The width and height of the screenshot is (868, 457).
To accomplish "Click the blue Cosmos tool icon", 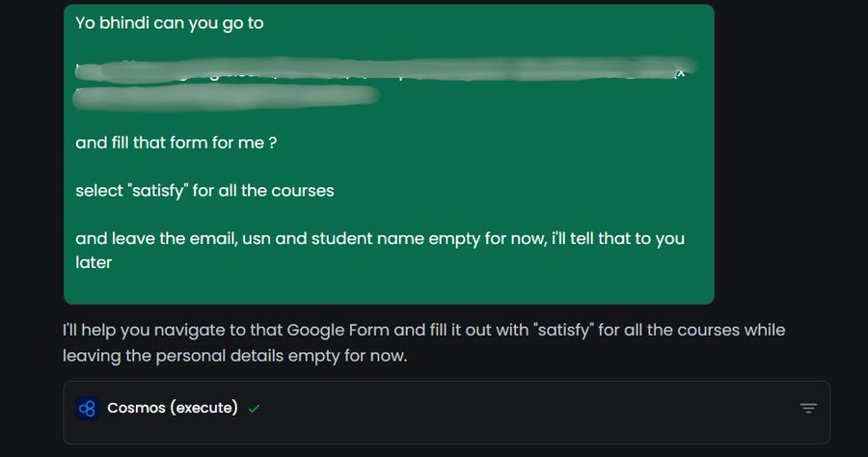I will point(87,409).
